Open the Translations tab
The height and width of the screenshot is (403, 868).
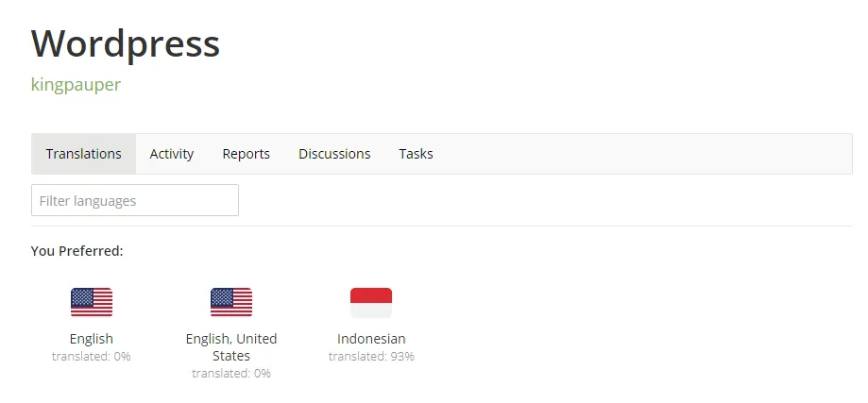click(x=84, y=154)
